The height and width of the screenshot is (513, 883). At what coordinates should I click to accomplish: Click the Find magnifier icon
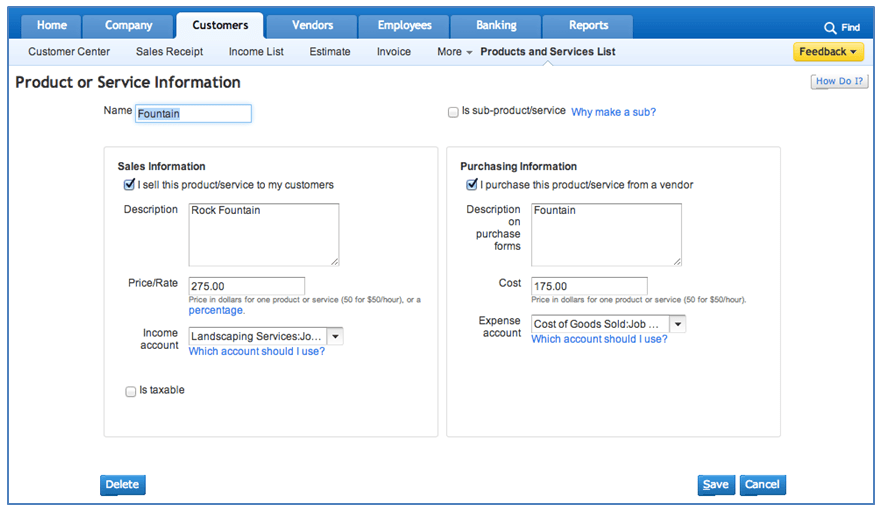(830, 28)
